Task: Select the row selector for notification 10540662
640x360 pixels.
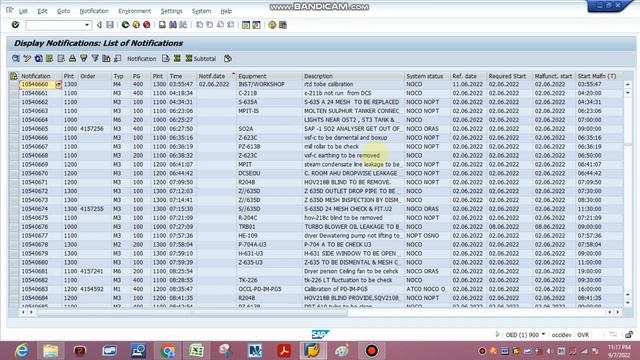Action: coord(14,102)
